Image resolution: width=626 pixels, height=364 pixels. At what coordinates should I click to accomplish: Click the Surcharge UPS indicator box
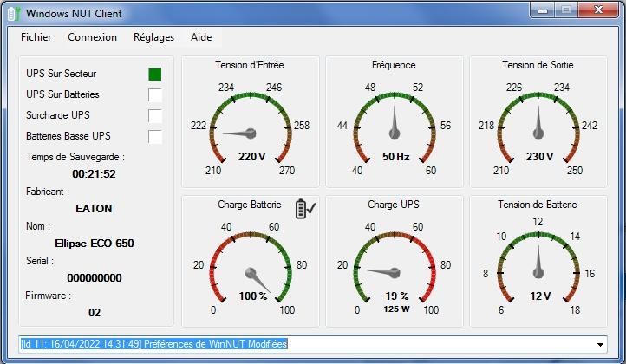155,116
